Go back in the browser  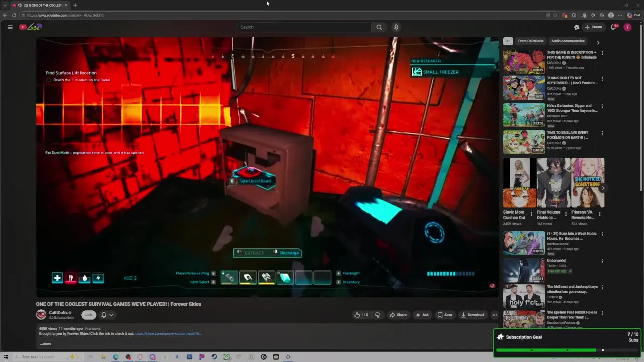5,15
